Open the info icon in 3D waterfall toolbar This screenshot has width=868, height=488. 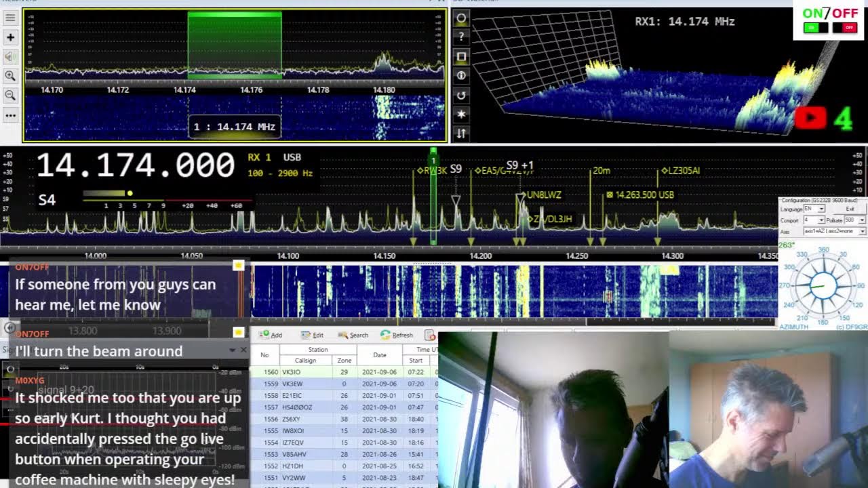point(461,76)
